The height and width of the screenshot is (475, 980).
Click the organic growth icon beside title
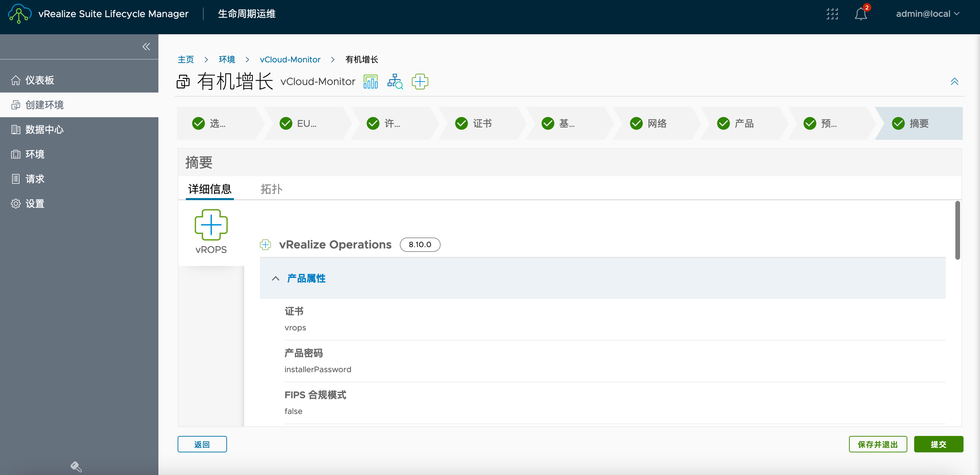(183, 81)
